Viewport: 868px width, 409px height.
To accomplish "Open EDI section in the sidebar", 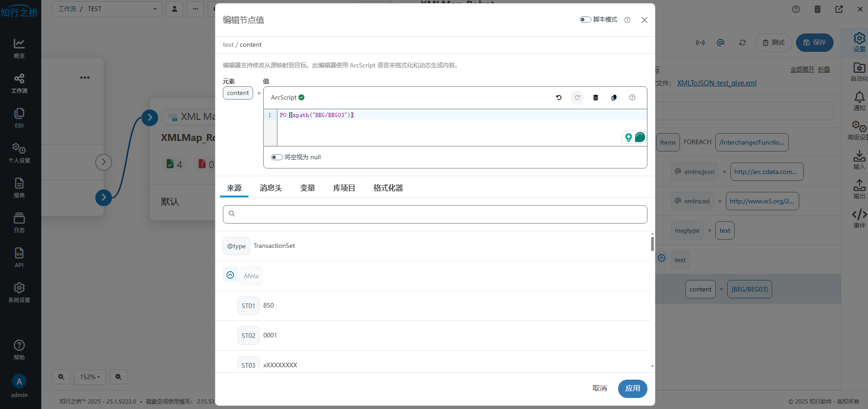I will coord(19,118).
